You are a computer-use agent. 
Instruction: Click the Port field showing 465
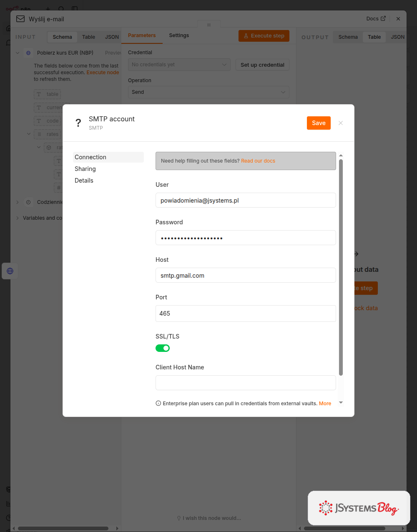(246, 314)
